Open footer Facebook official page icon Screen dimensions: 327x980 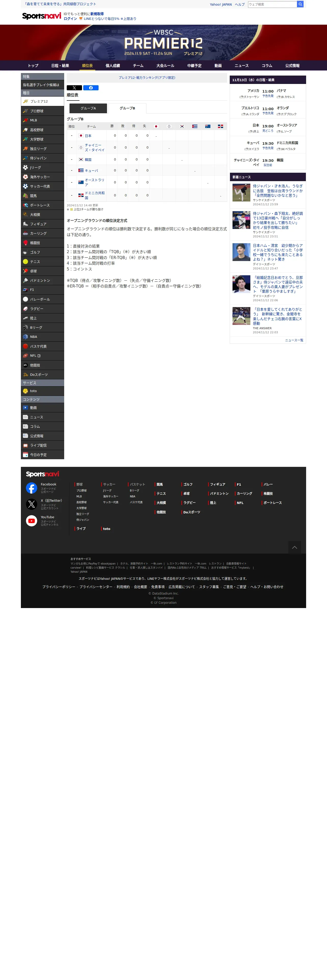[32, 488]
